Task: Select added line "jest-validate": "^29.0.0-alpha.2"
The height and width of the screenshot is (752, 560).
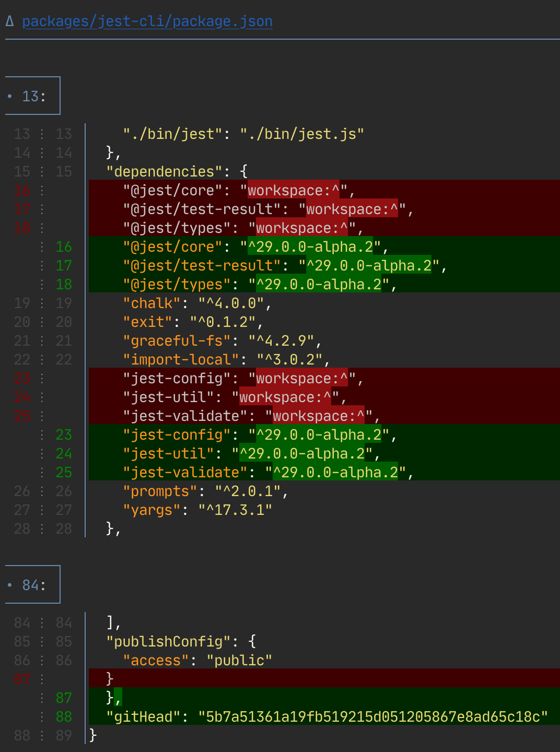Action: 324,472
